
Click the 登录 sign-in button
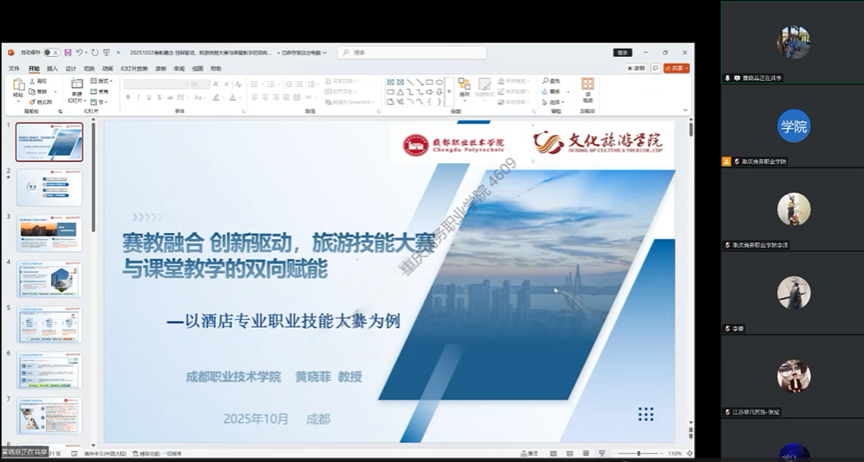624,52
